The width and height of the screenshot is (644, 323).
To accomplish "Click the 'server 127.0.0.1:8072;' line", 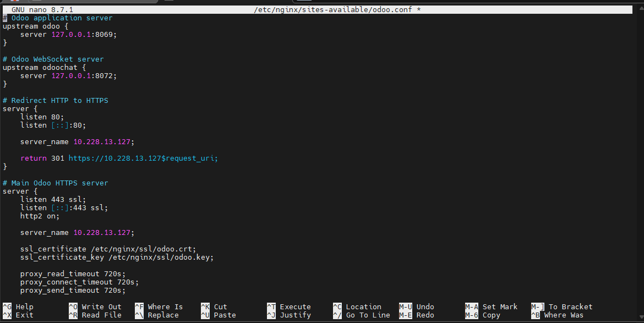I will click(69, 75).
